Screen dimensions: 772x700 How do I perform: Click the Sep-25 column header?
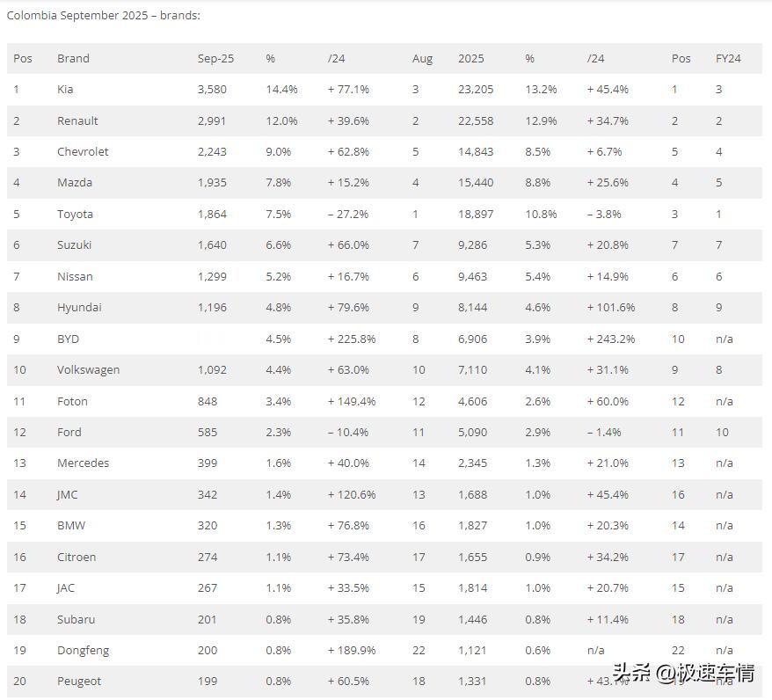(x=215, y=59)
